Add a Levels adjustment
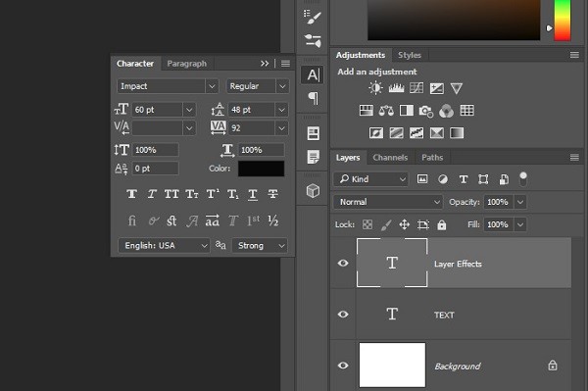This screenshot has height=391, width=588. click(x=396, y=88)
